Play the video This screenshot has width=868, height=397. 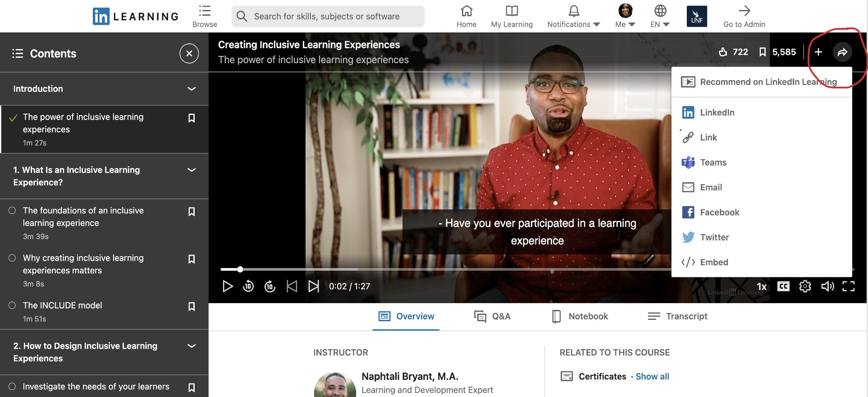228,286
